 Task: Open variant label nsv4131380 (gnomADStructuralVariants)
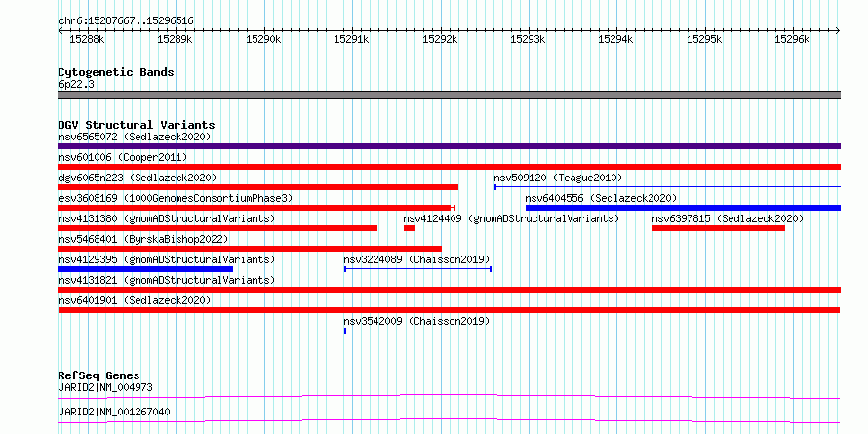pos(167,218)
